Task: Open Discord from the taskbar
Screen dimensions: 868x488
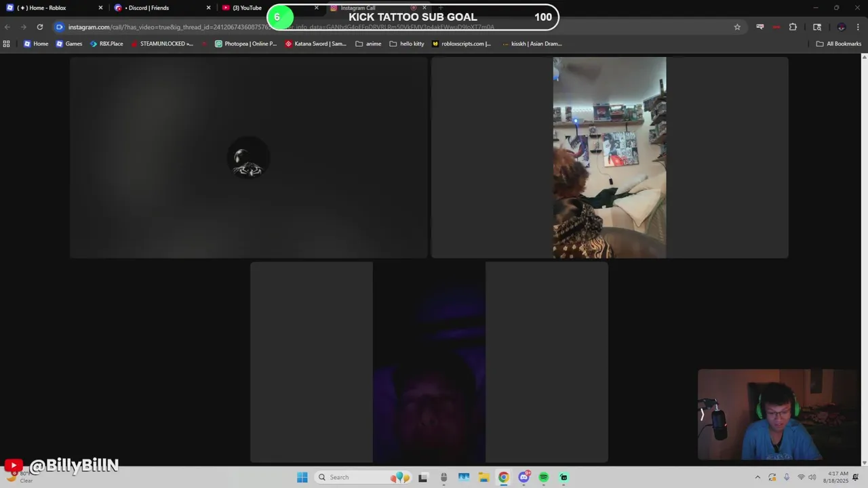Action: pos(524,477)
